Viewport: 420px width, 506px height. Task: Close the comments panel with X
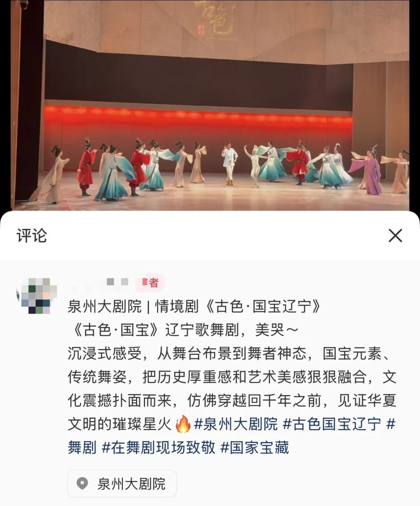coord(395,235)
